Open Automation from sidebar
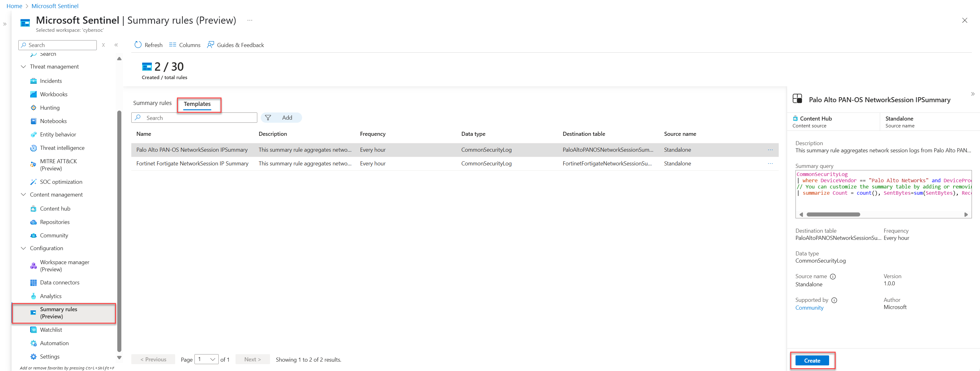Viewport: 980px width, 371px height. [54, 343]
